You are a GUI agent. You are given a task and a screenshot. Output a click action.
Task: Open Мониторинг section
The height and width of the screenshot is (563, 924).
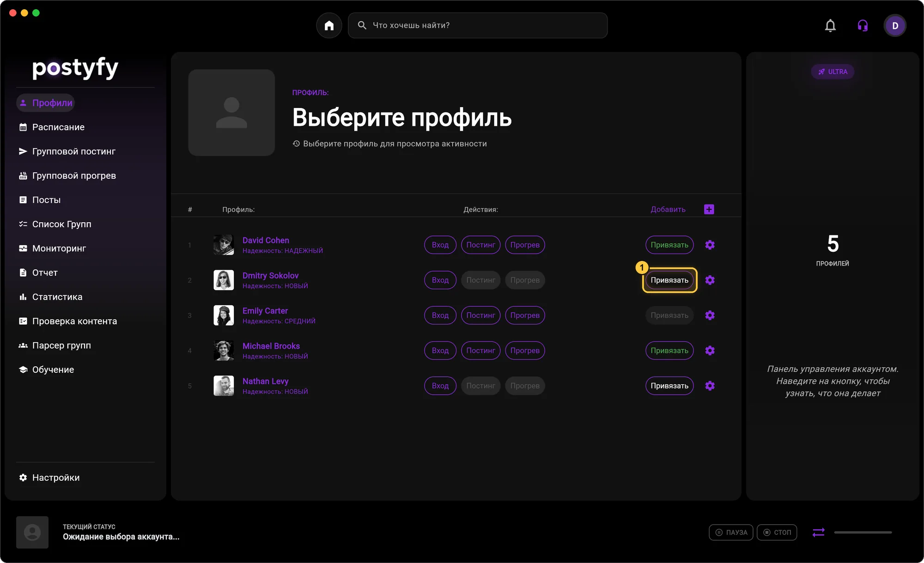(52, 248)
